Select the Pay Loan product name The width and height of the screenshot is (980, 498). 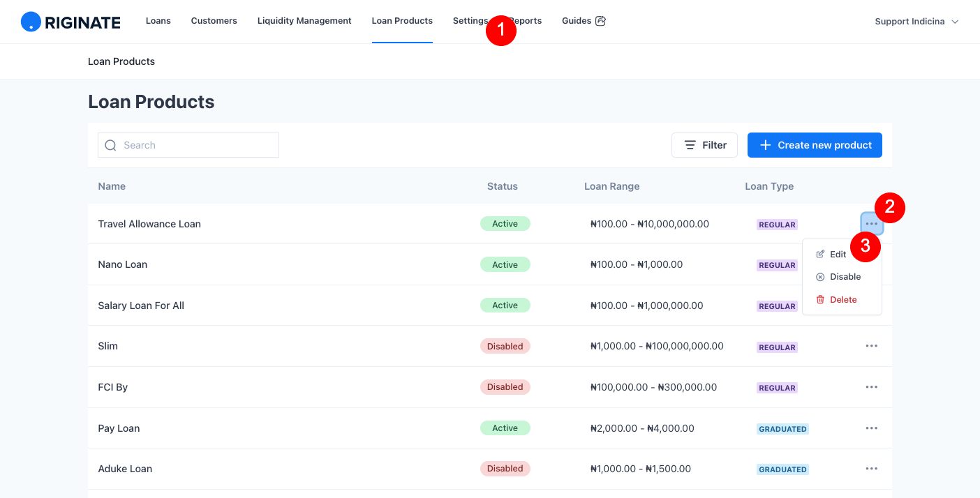[x=119, y=428]
